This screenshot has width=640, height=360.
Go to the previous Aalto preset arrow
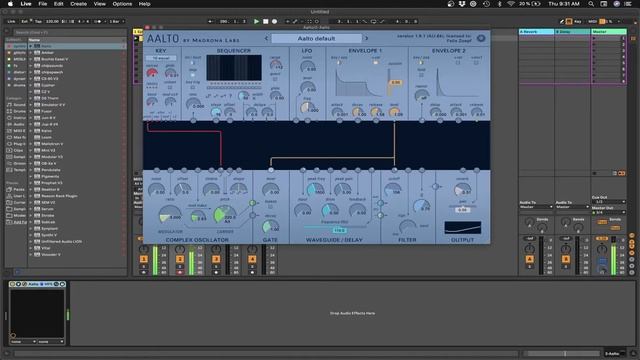coord(266,38)
